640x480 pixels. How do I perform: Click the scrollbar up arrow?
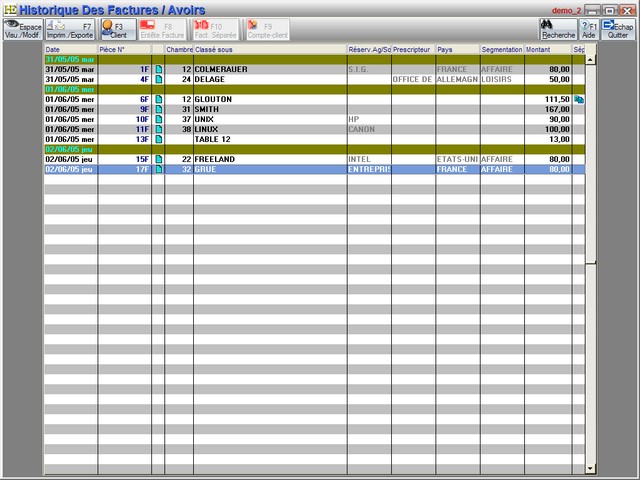point(590,60)
